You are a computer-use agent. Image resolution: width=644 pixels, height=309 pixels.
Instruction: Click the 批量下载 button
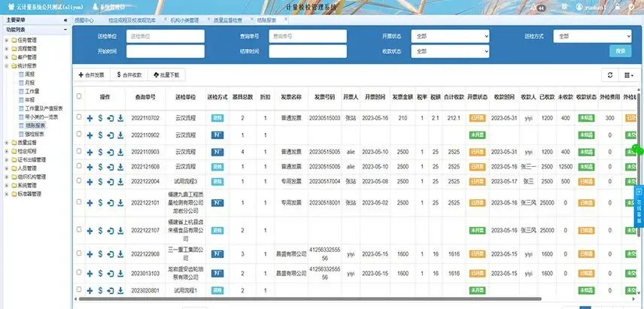(x=166, y=74)
